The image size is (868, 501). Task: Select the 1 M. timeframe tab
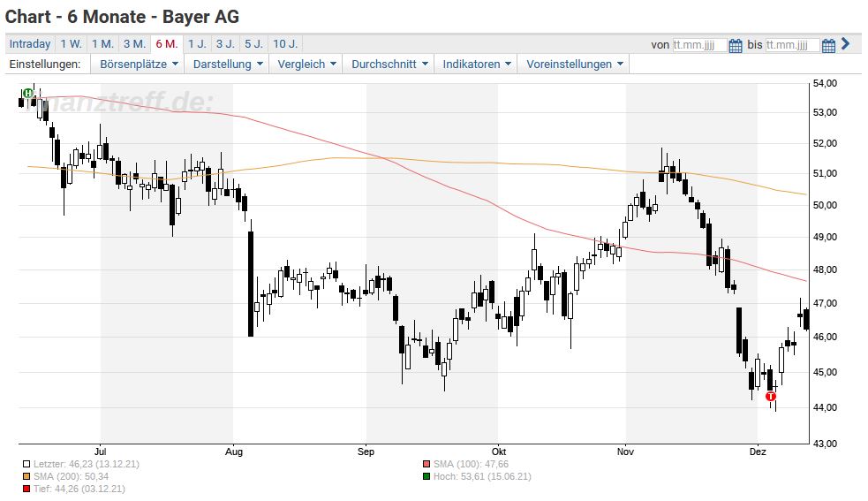coord(102,44)
